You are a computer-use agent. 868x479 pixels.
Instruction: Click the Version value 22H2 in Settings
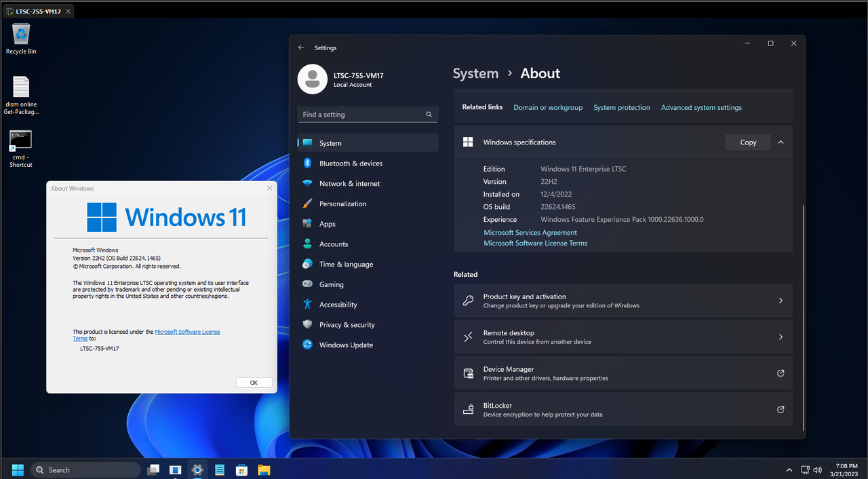point(549,182)
